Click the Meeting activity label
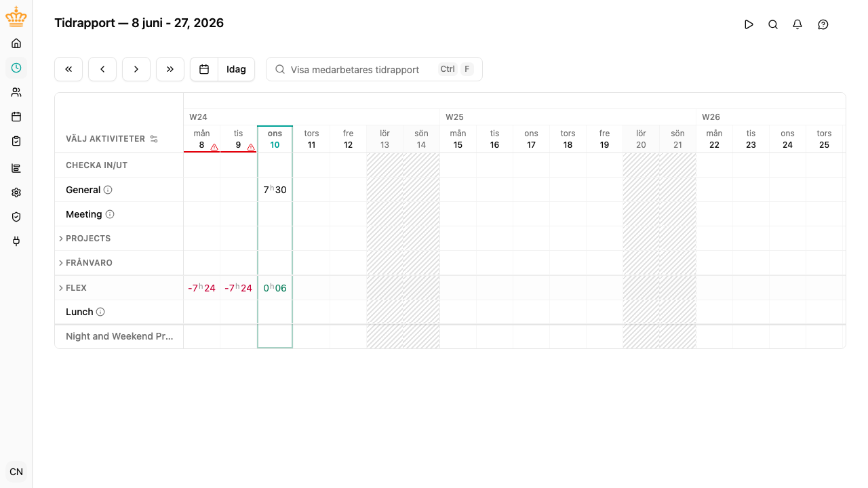Viewport: 868px width, 488px height. 83,214
